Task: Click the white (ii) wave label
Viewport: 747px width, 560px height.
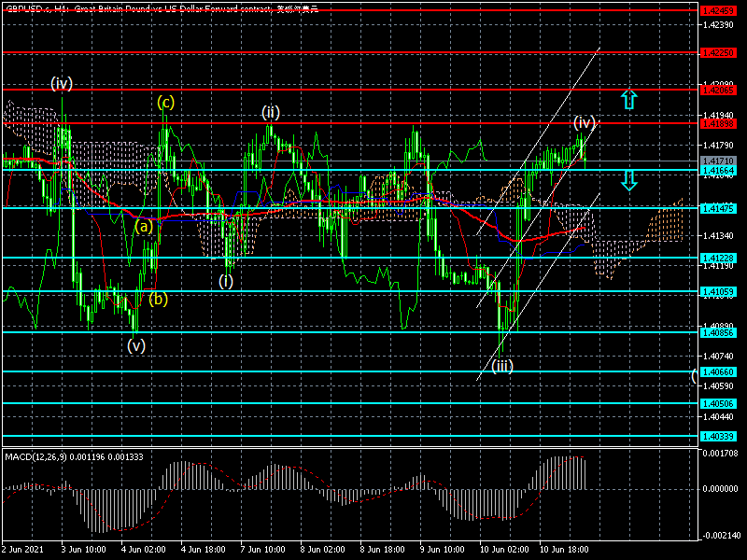Action: 270,113
